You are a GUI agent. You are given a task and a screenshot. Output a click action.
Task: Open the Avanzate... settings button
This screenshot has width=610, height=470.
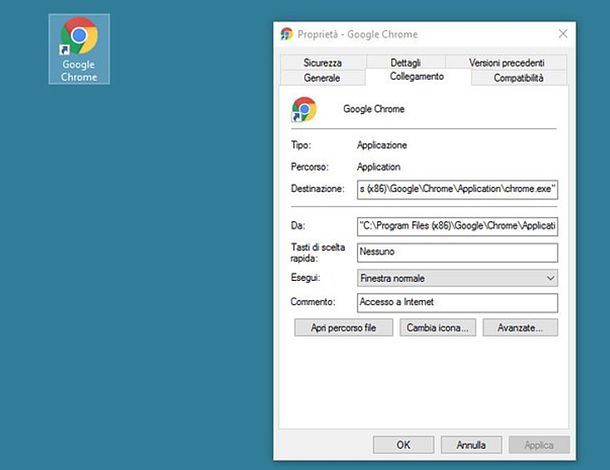520,328
